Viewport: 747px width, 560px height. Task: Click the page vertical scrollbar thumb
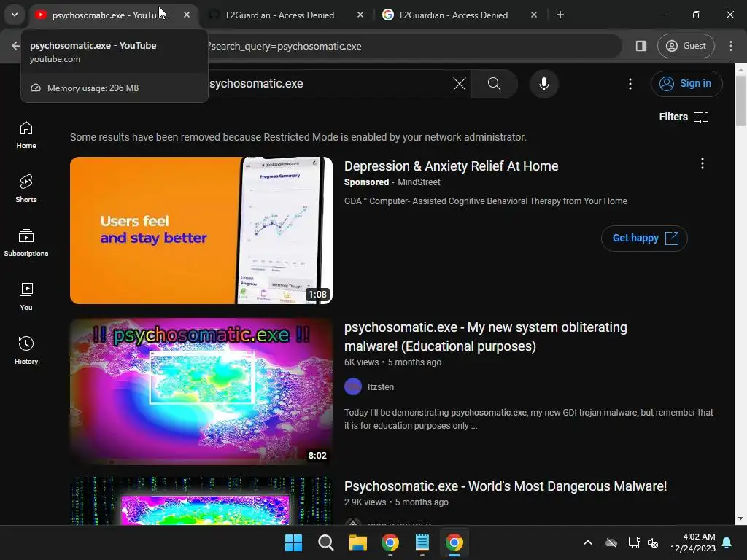[740, 101]
